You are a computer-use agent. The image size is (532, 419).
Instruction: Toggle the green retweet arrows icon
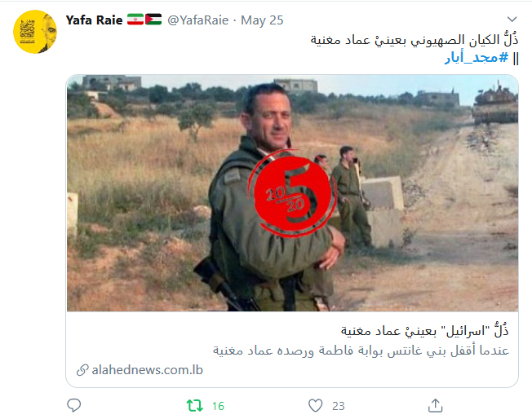pos(195,405)
